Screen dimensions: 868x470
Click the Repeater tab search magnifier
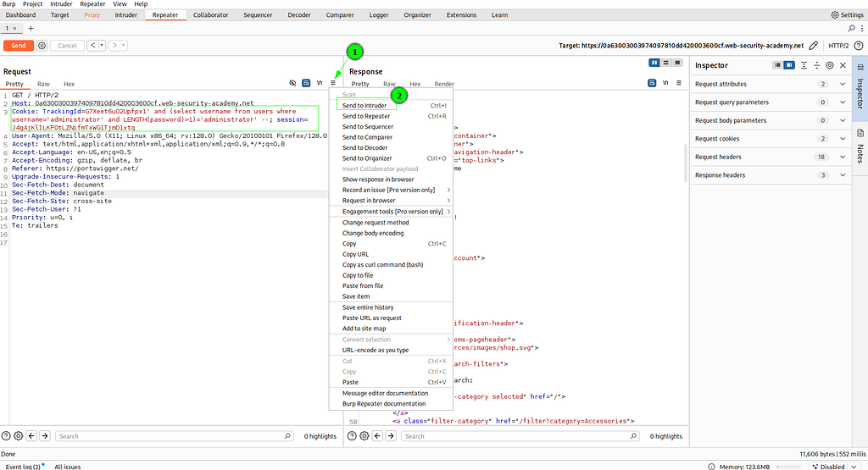851,28
